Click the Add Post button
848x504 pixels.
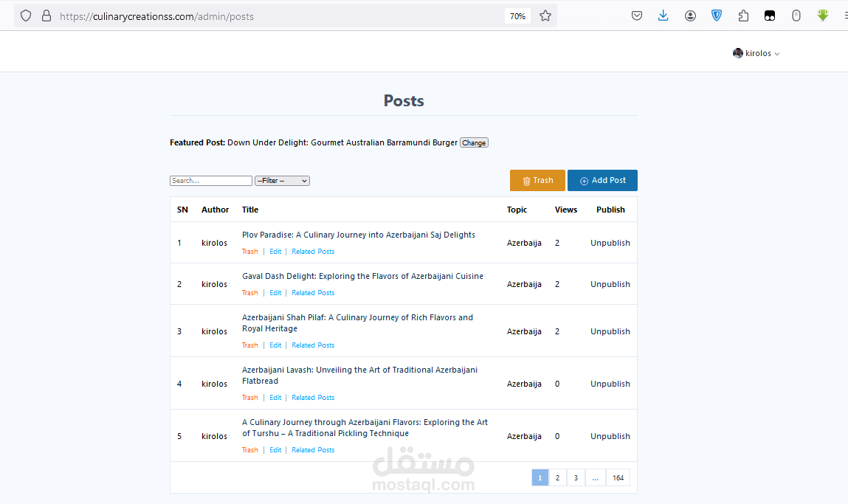click(x=602, y=180)
